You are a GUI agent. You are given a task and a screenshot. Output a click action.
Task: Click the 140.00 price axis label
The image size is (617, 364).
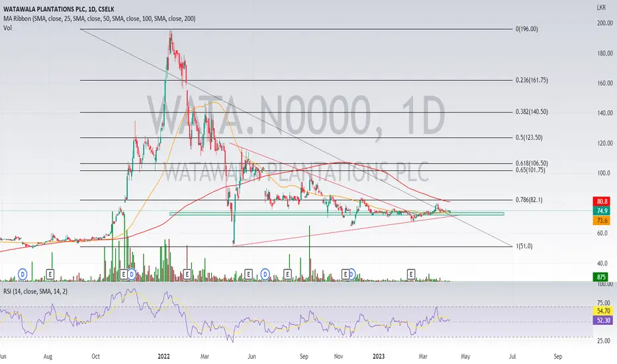click(605, 113)
